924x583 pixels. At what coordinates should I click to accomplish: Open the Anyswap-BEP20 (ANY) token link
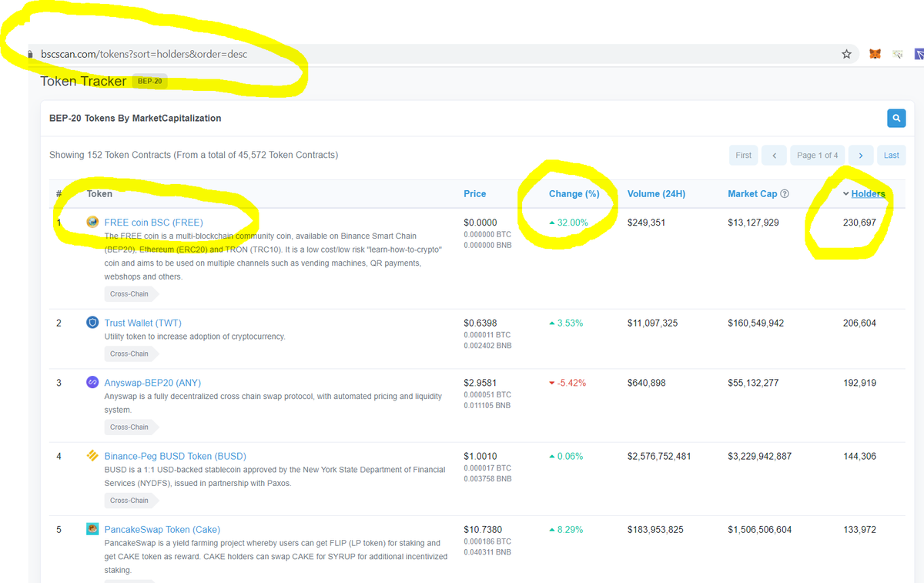[152, 383]
